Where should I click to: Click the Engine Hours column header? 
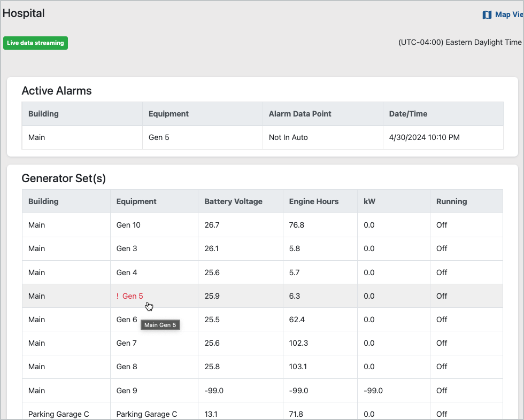pos(314,201)
